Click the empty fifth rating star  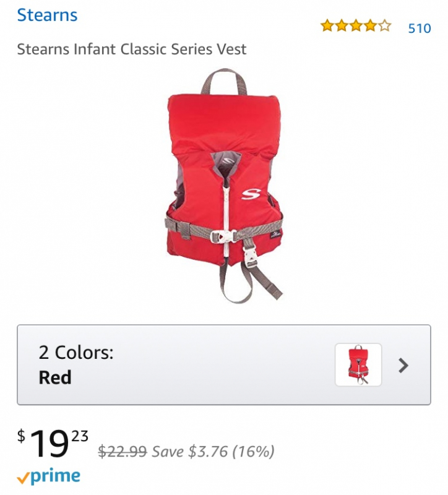coord(384,25)
